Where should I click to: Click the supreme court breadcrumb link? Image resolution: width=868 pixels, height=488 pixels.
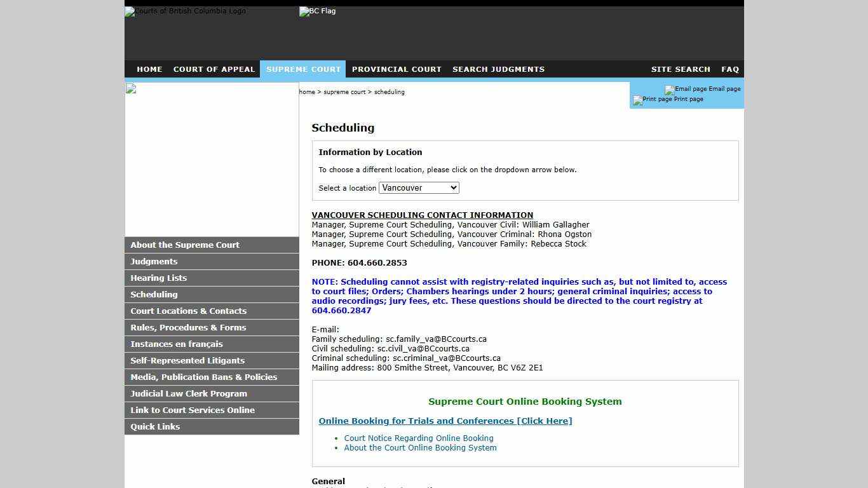[x=344, y=91]
